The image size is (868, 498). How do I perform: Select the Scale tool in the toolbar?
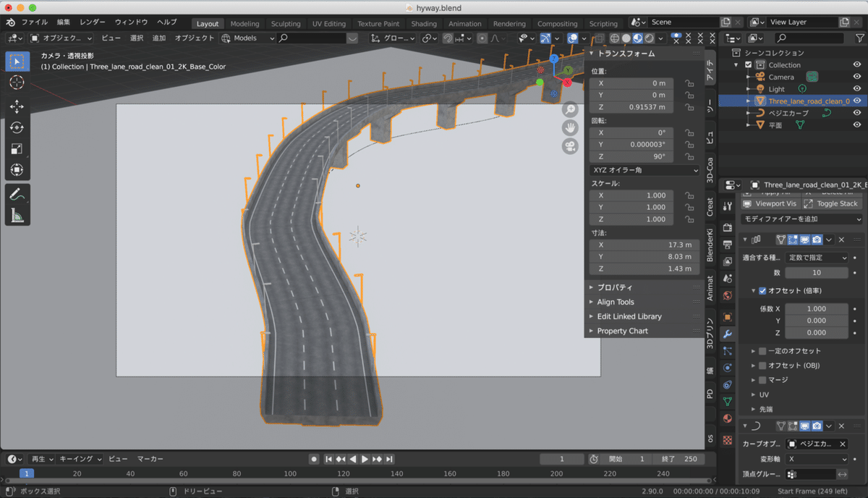pos(17,148)
